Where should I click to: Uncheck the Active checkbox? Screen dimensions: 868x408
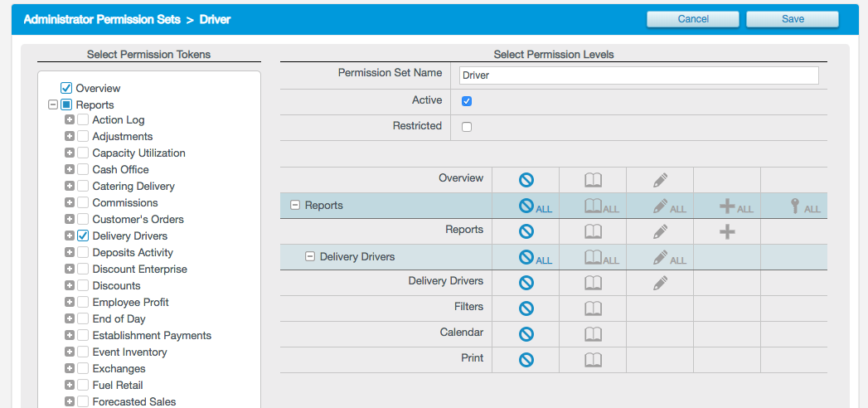coord(467,101)
